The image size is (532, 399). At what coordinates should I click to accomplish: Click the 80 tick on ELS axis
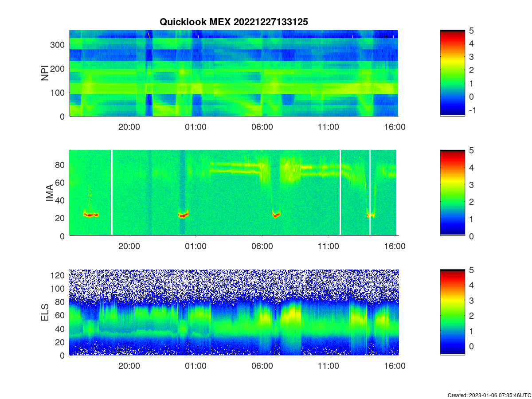pyautogui.click(x=61, y=302)
